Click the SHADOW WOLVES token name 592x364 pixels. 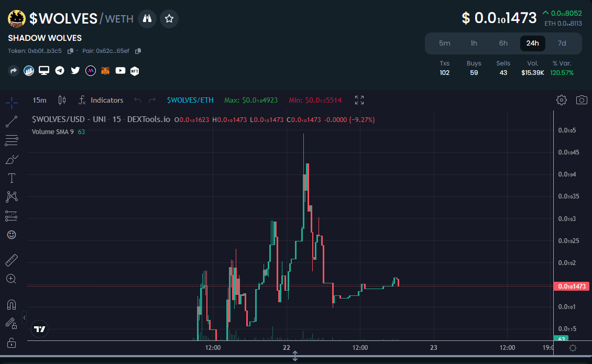click(45, 38)
